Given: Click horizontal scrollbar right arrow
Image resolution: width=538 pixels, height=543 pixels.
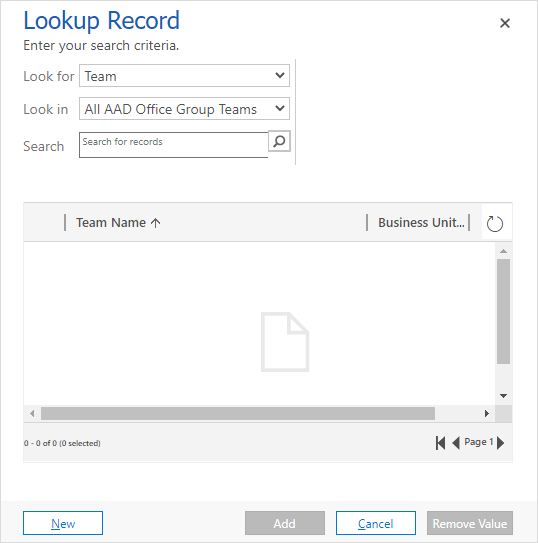Looking at the screenshot, I should (487, 413).
